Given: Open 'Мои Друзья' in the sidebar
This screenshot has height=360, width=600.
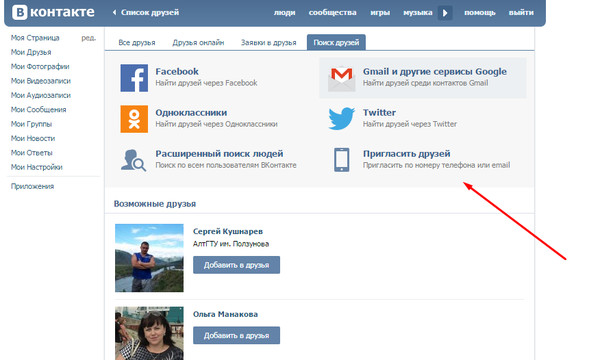Looking at the screenshot, I should click(x=31, y=52).
